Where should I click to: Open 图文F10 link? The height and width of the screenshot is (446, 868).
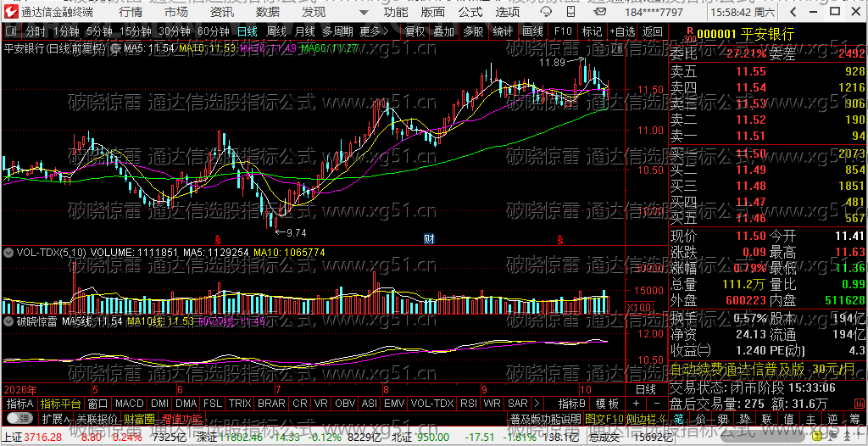point(604,417)
